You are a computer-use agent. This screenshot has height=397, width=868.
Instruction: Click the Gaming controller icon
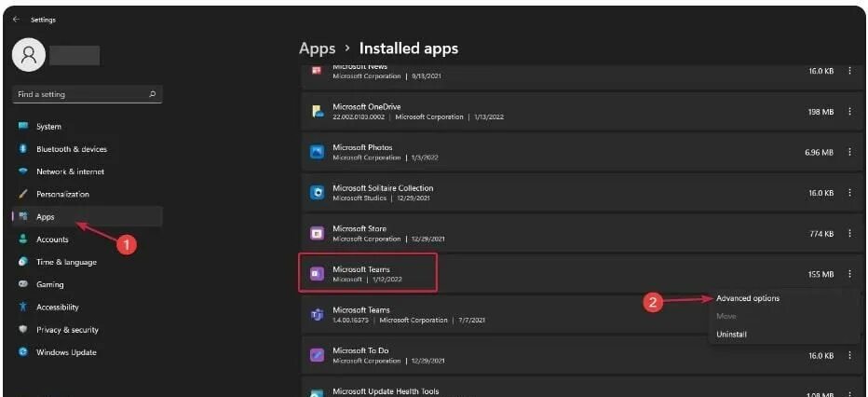(x=23, y=284)
